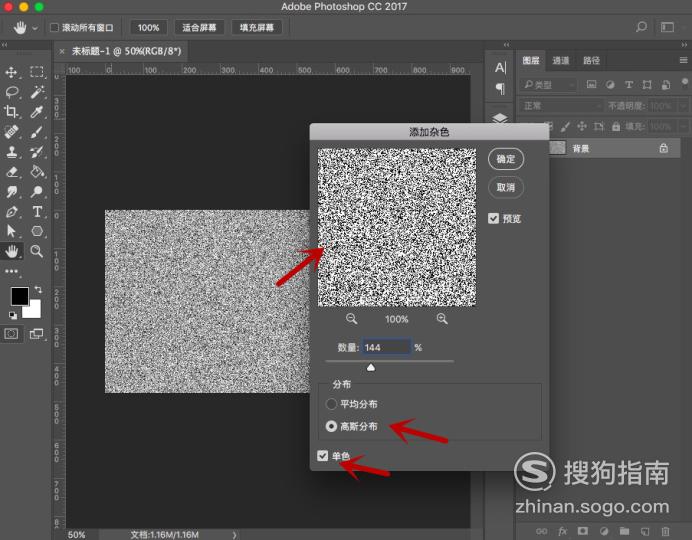
Task: Select the Move tool
Action: (x=11, y=72)
